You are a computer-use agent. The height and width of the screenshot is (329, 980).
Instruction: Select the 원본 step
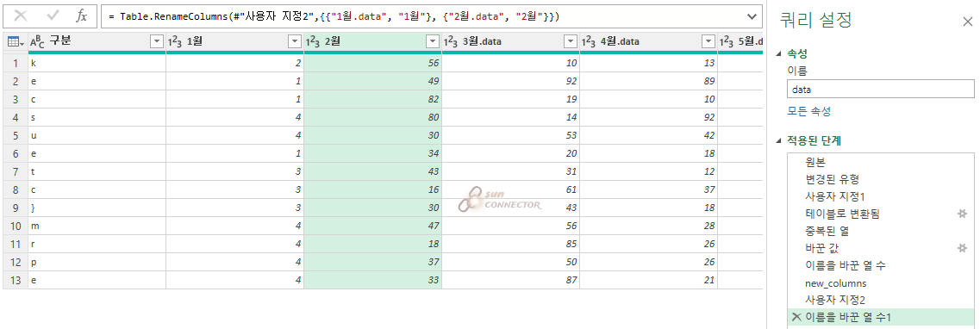point(881,162)
